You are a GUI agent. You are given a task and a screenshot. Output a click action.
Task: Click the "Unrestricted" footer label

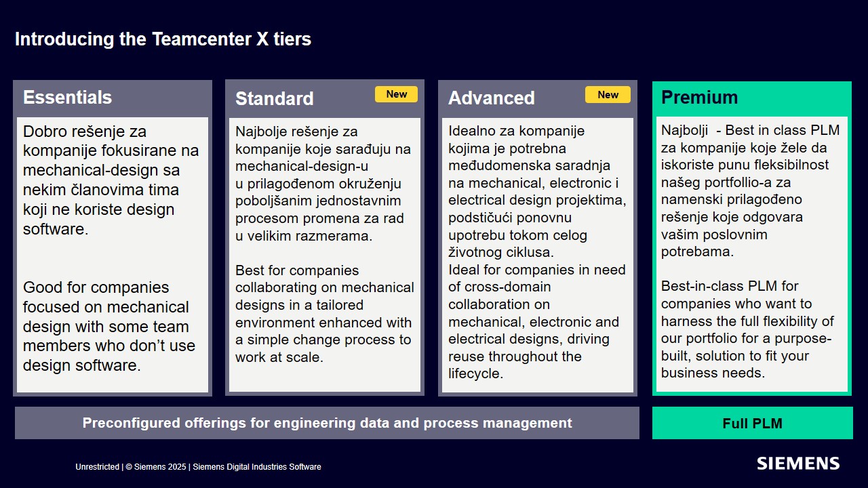coord(97,467)
